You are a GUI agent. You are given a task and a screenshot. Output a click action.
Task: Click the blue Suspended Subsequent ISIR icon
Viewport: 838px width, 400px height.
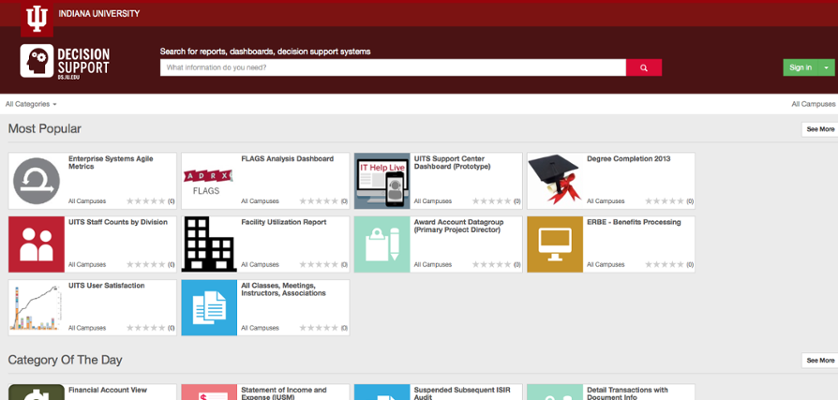pyautogui.click(x=382, y=393)
